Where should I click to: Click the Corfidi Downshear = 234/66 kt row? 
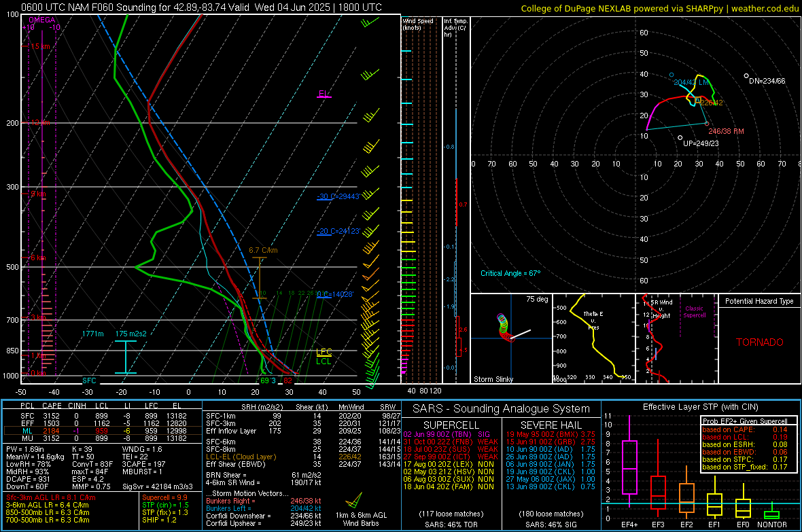264,516
